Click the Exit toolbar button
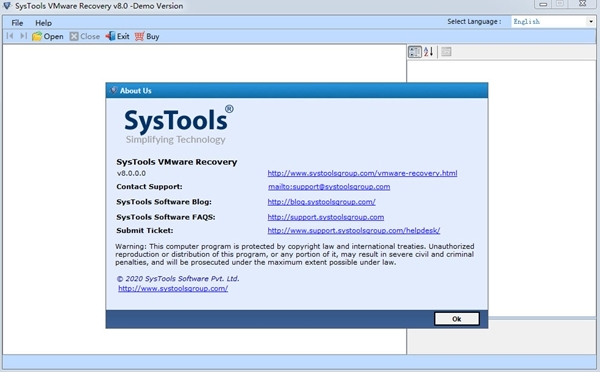The width and height of the screenshot is (600, 372). pos(117,36)
